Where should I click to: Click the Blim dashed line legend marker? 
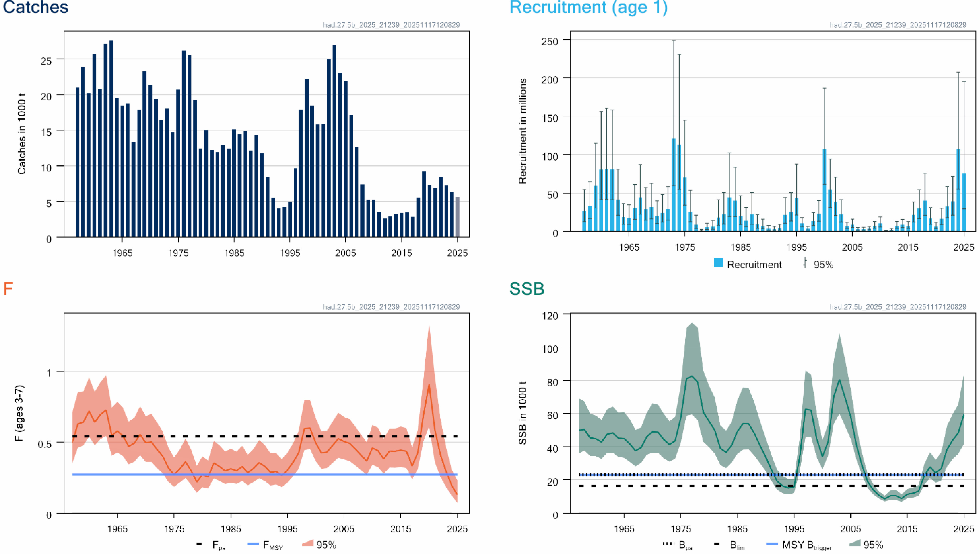[x=717, y=544]
